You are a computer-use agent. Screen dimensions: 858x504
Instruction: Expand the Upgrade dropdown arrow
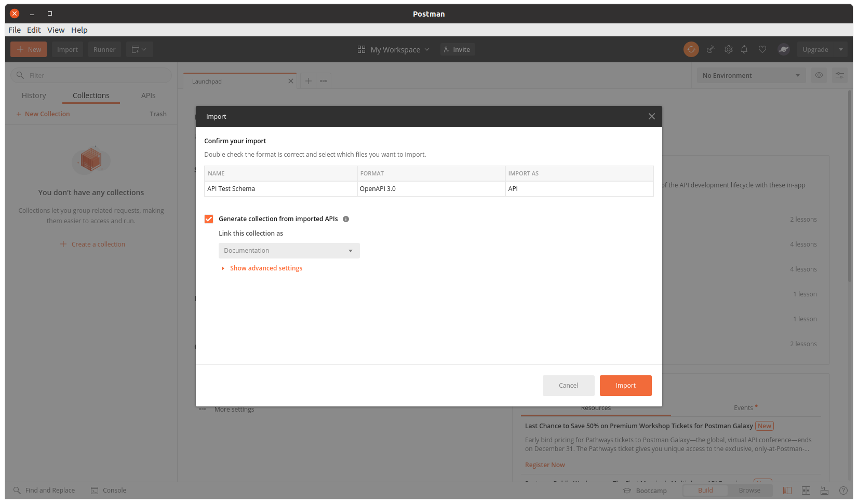tap(841, 49)
